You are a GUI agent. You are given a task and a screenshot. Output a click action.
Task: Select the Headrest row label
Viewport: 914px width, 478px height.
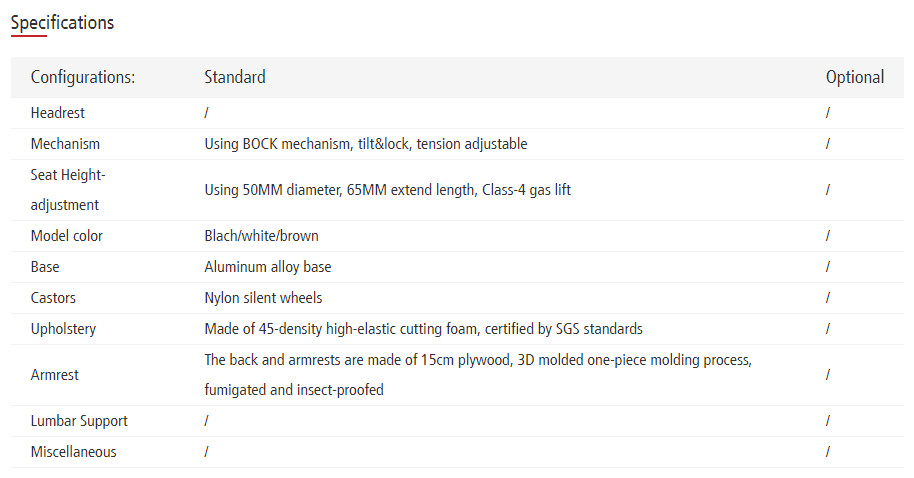click(x=58, y=113)
